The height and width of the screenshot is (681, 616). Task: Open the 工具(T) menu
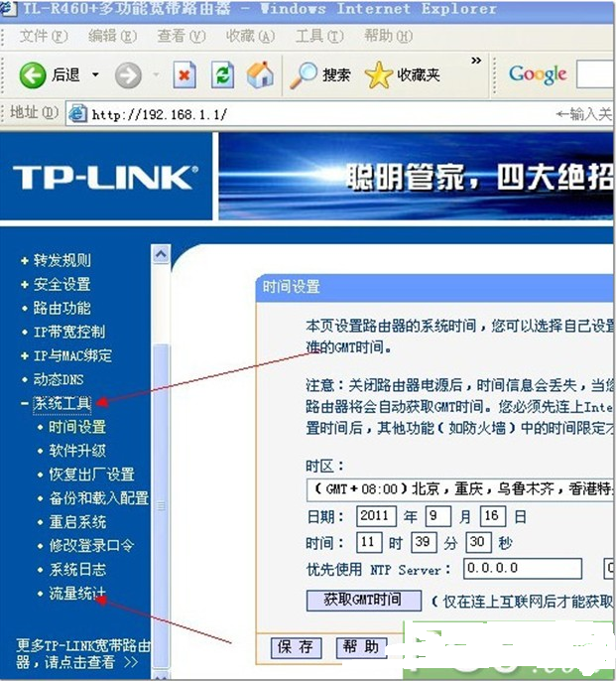click(319, 37)
